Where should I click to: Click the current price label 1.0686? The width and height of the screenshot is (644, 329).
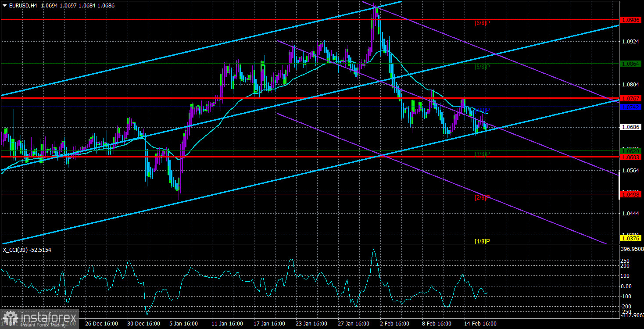click(x=632, y=126)
